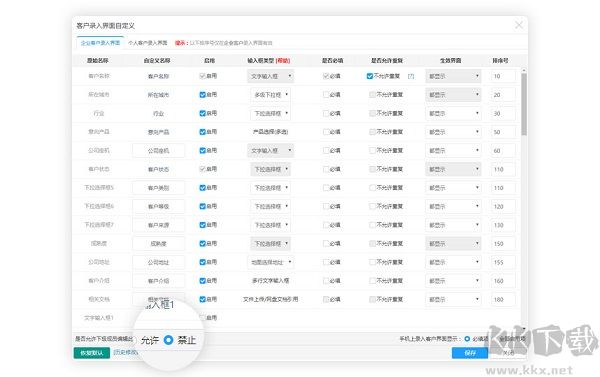Image resolution: width=600 pixels, height=377 pixels.
Task: Click the 文件上传/网盘文档引用 input type text
Action: (x=271, y=299)
